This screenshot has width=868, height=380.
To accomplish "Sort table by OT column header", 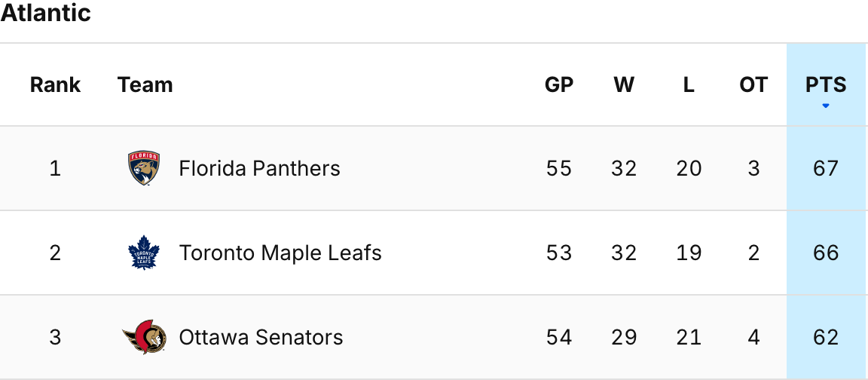I will 753,84.
